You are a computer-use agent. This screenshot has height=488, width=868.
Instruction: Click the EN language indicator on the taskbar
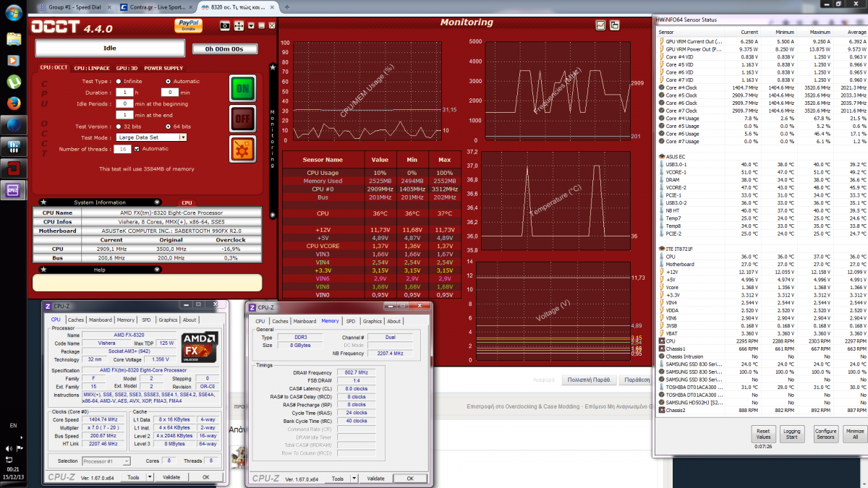13,425
